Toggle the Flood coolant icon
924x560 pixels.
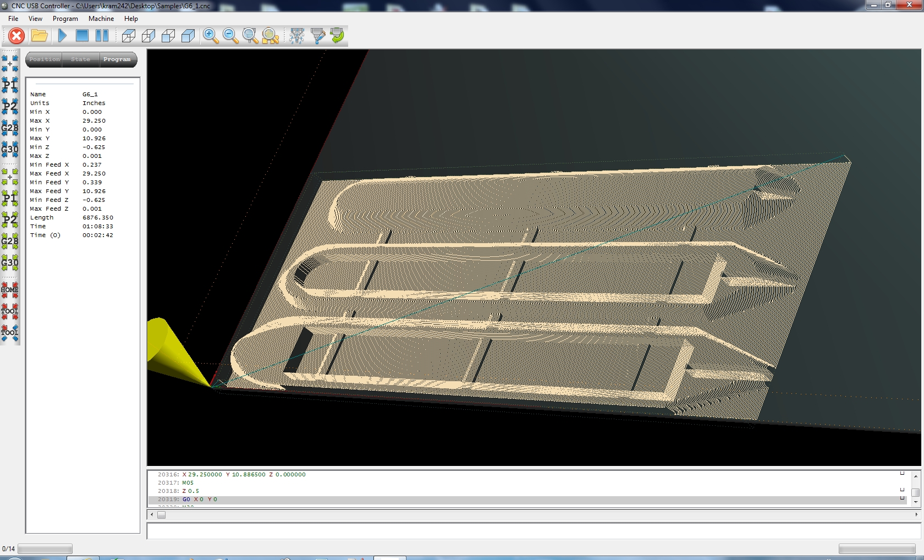coord(317,36)
